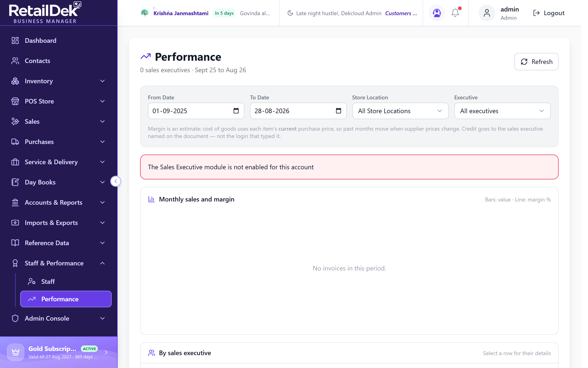Click the Contacts people icon
Screen dimensions: 588x368
[15, 60]
